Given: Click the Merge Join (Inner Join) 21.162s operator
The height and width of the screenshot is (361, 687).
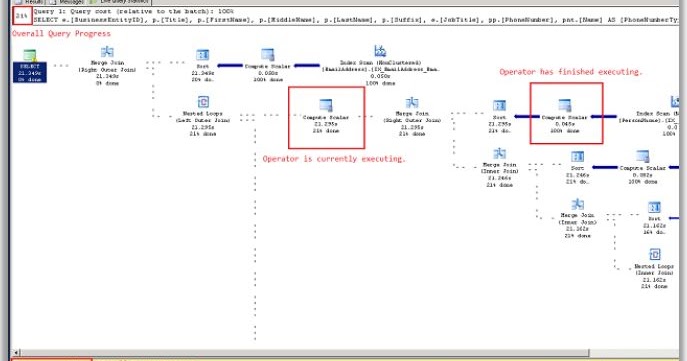Looking at the screenshot, I should 577,218.
